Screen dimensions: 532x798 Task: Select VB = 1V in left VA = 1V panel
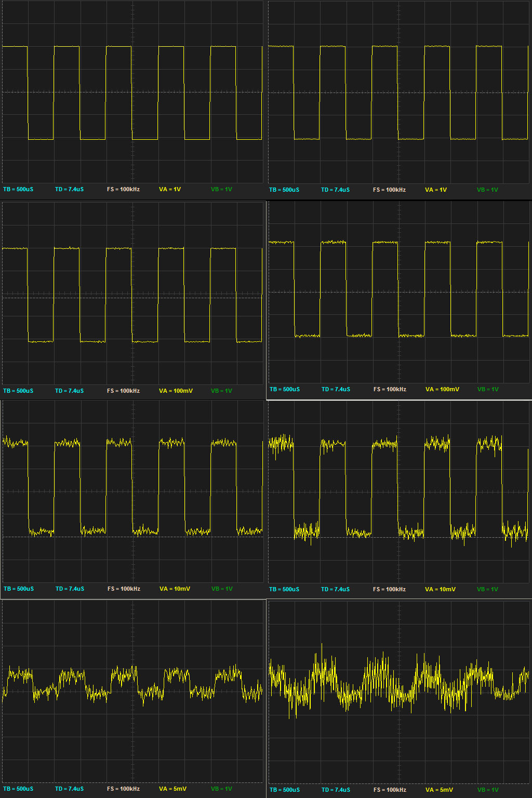[x=221, y=189]
